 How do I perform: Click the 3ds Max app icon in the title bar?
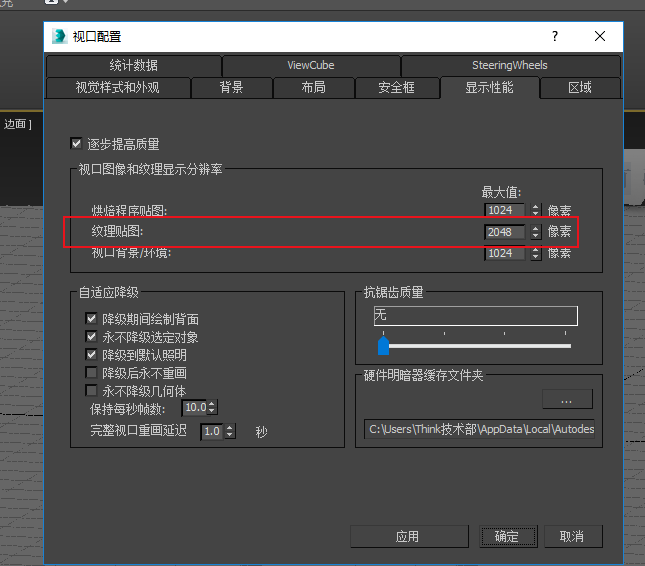pyautogui.click(x=59, y=36)
